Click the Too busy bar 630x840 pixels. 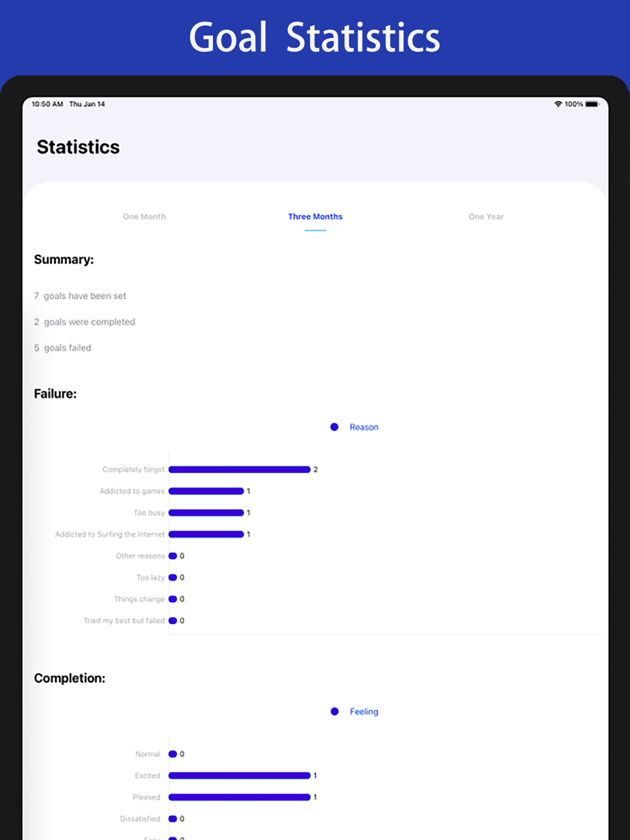[x=206, y=513]
